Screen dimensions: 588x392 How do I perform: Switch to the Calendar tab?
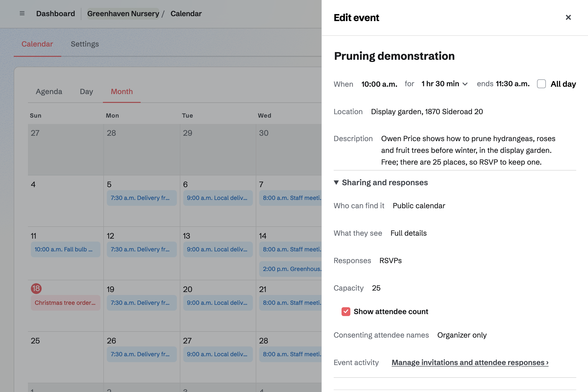pyautogui.click(x=37, y=44)
